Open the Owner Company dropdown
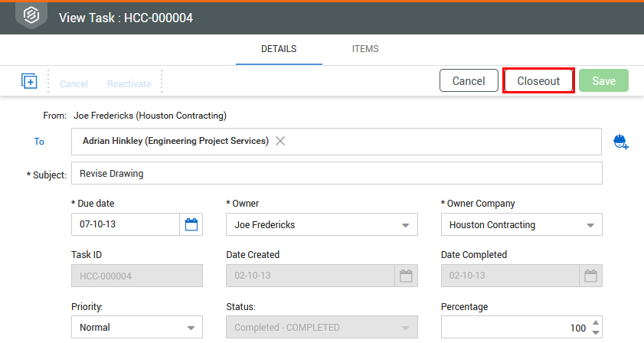Viewport: 644px width, 343px height. pos(590,225)
